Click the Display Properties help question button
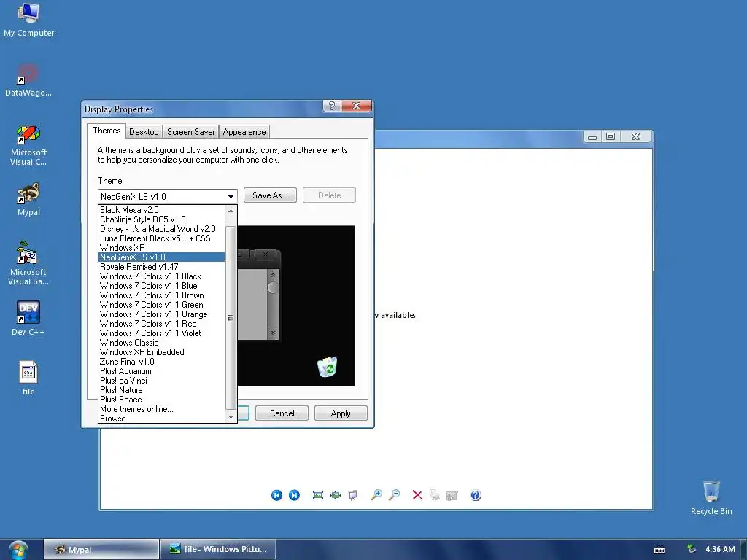This screenshot has width=747, height=560. click(332, 106)
